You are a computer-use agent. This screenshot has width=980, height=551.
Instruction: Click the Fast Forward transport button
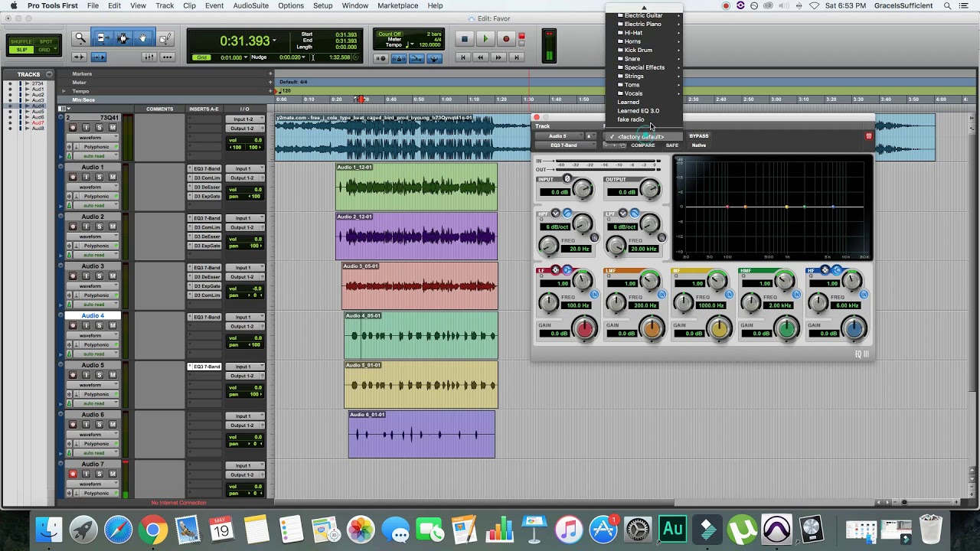(x=498, y=57)
